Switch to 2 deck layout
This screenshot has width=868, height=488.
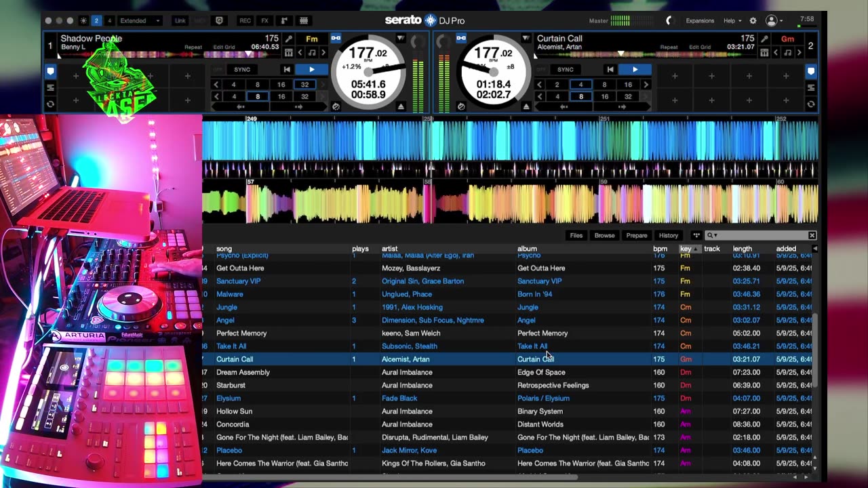coord(96,20)
